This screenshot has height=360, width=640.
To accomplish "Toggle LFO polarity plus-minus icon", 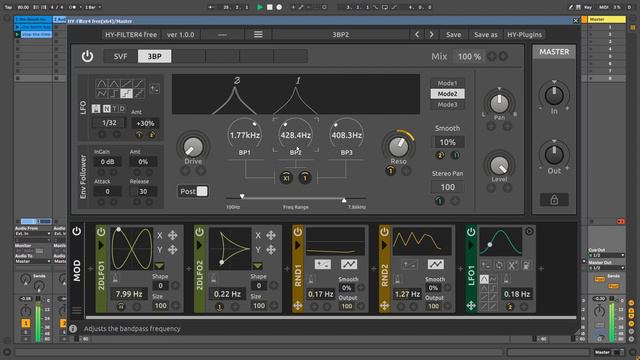I will (x=155, y=89).
